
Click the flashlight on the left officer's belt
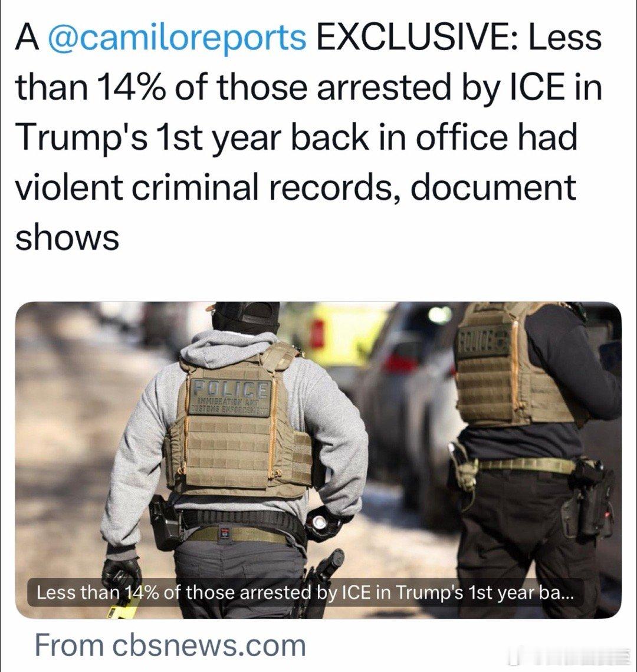tap(320, 522)
